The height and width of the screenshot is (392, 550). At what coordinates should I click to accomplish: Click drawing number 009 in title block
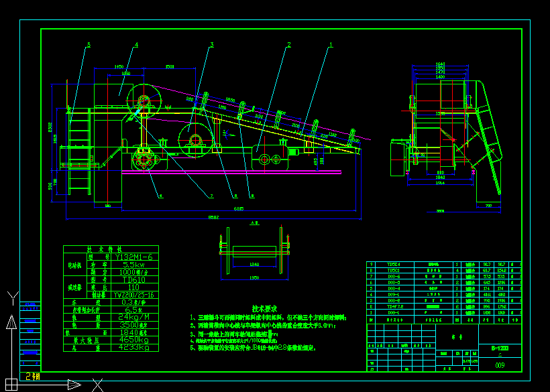tap(500, 365)
